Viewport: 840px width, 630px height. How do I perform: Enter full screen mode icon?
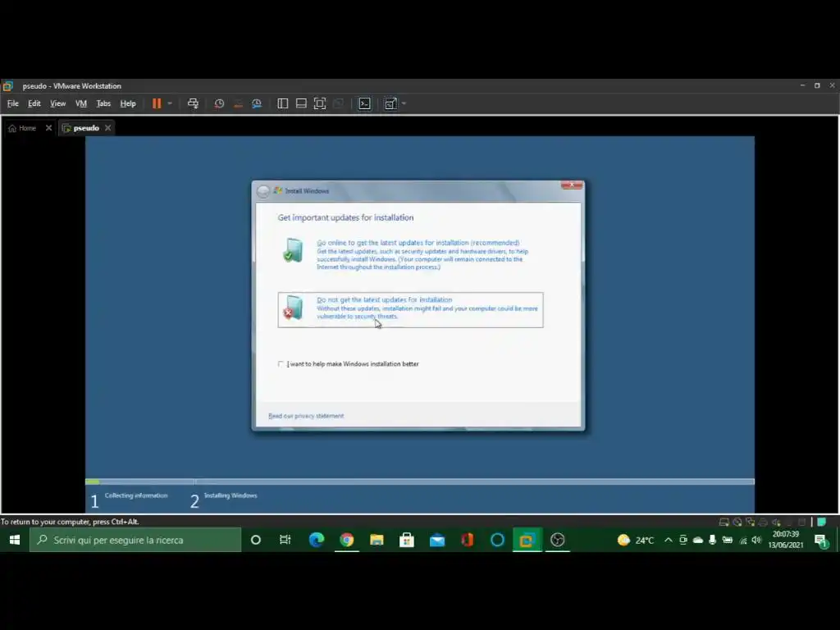pos(320,103)
